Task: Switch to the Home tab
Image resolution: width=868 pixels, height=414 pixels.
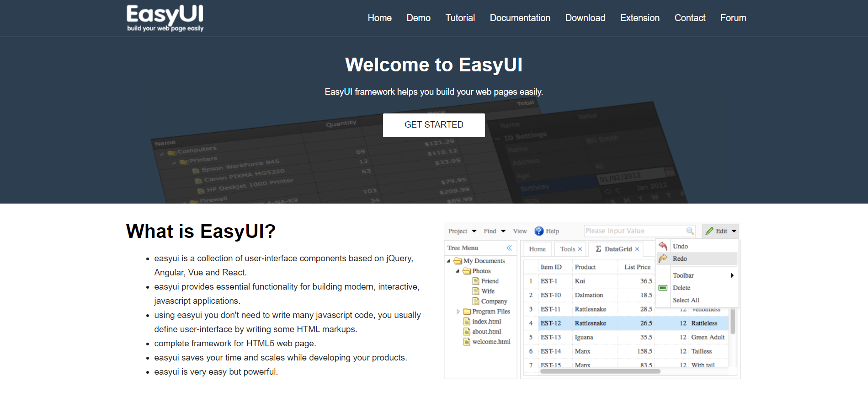Action: pyautogui.click(x=537, y=249)
